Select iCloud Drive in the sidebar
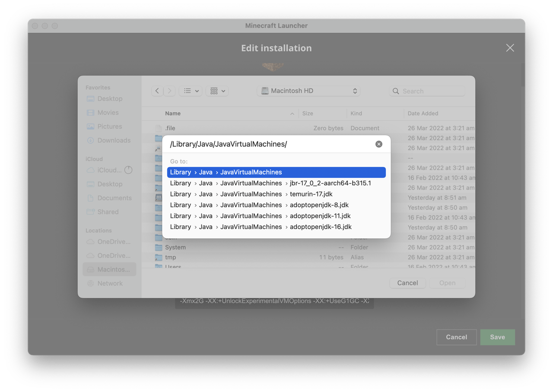Image resolution: width=553 pixels, height=392 pixels. coord(106,170)
